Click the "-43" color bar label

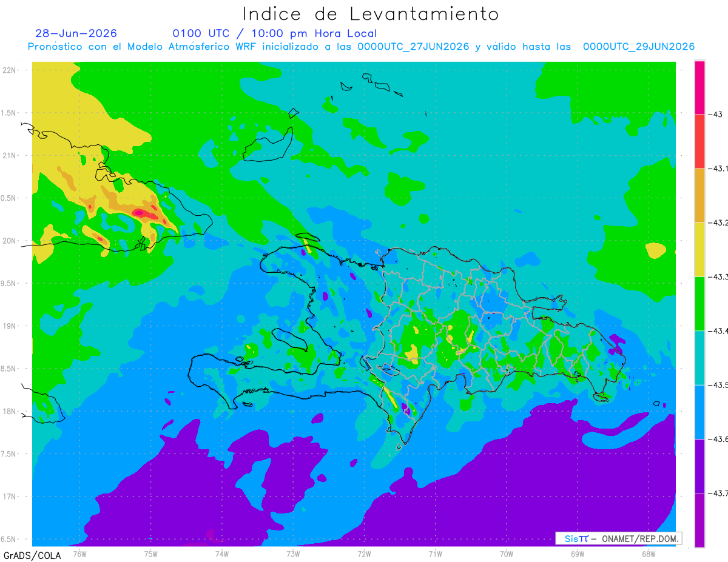point(715,114)
